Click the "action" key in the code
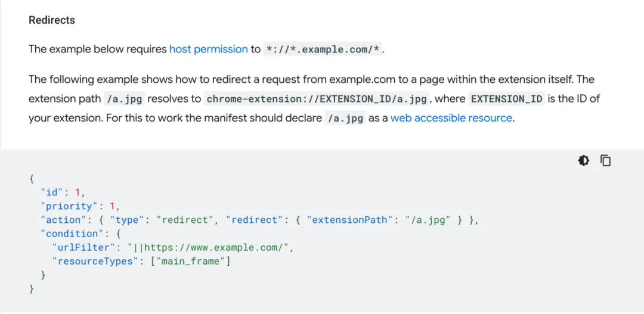The width and height of the screenshot is (644, 314). (x=63, y=220)
